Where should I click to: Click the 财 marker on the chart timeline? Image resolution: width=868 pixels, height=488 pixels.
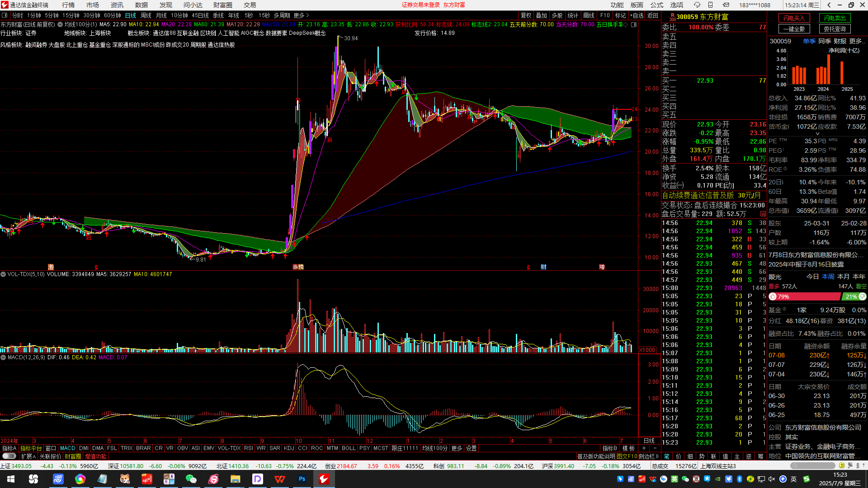click(543, 267)
